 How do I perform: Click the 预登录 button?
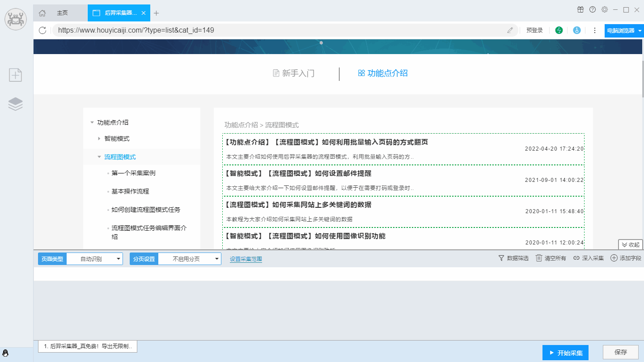point(534,30)
